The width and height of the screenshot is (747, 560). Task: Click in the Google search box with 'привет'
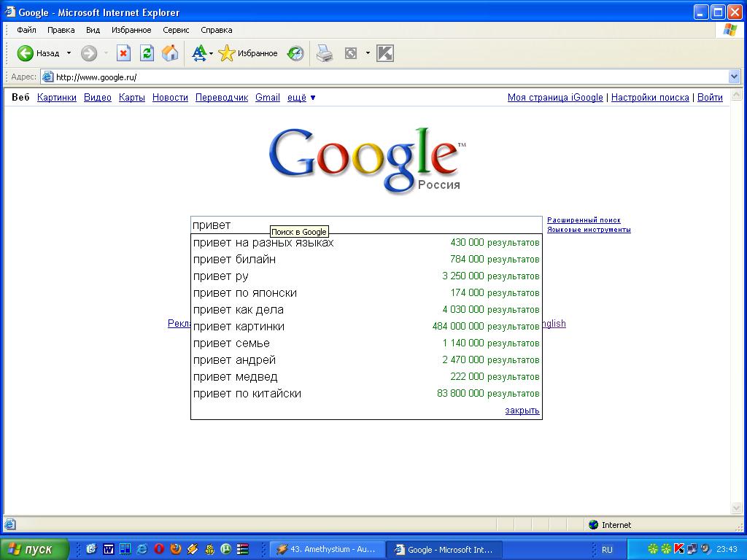point(366,225)
